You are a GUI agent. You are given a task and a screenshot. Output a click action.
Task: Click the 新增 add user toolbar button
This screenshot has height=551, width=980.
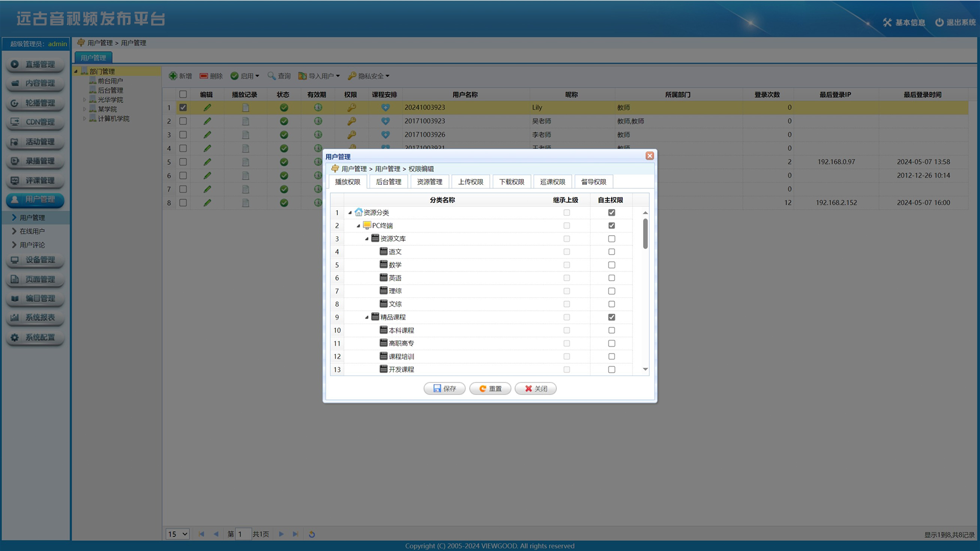[180, 76]
